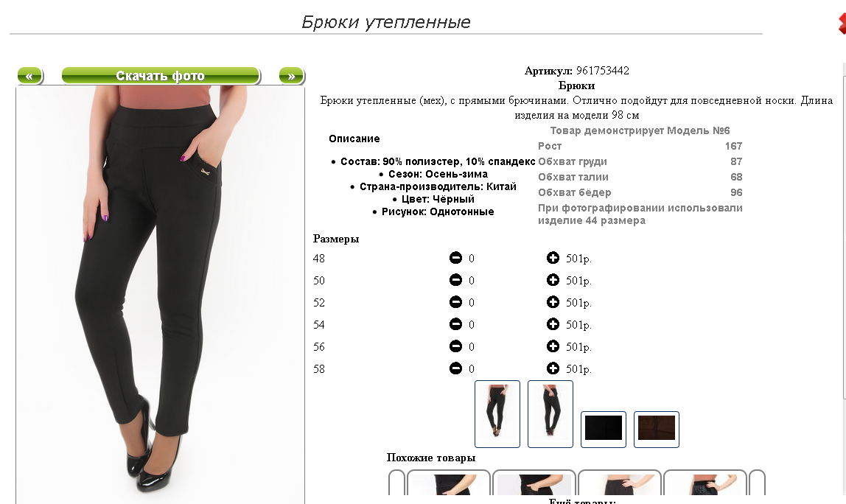
Task: Download photo with Скачать фото button
Action: [x=161, y=76]
